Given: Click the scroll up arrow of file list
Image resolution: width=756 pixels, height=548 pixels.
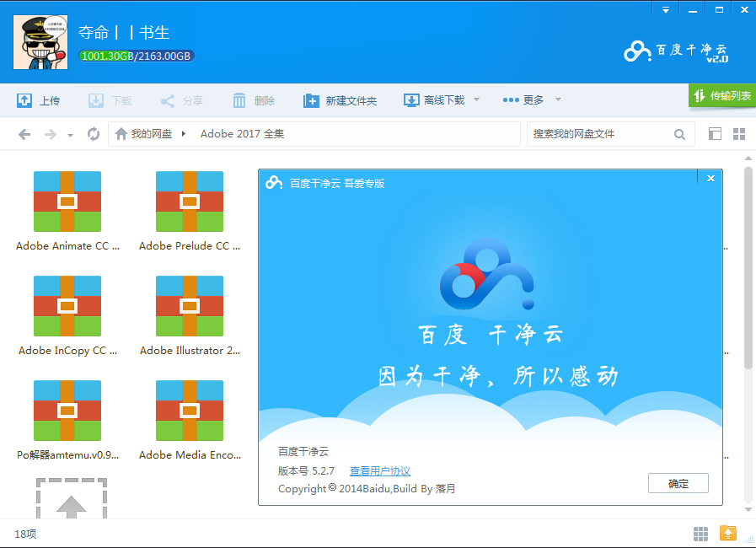Looking at the screenshot, I should 748,158.
